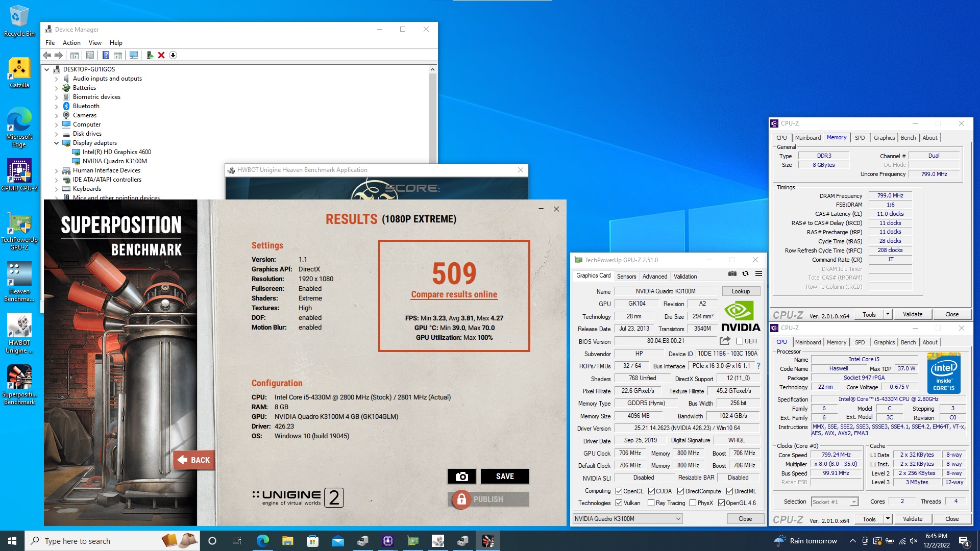
Task: Open the HWBOT Unigine desktop shortcut
Action: [x=19, y=333]
